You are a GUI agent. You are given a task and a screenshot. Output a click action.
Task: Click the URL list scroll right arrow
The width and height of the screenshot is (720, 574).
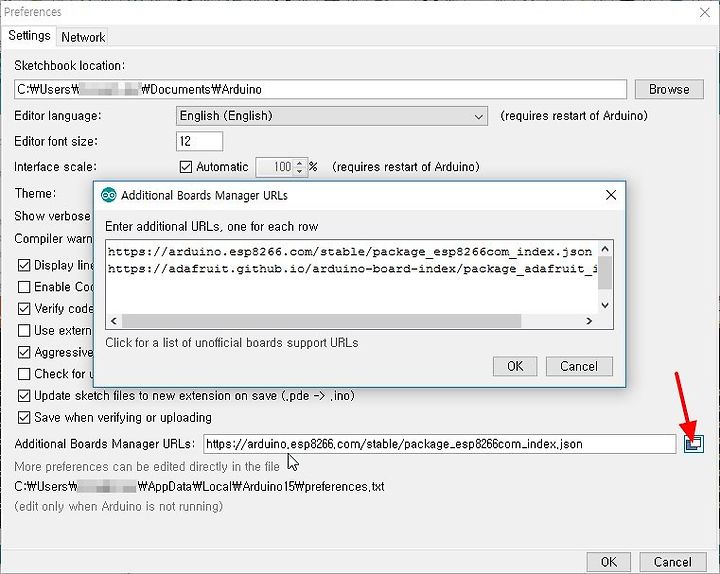click(589, 321)
